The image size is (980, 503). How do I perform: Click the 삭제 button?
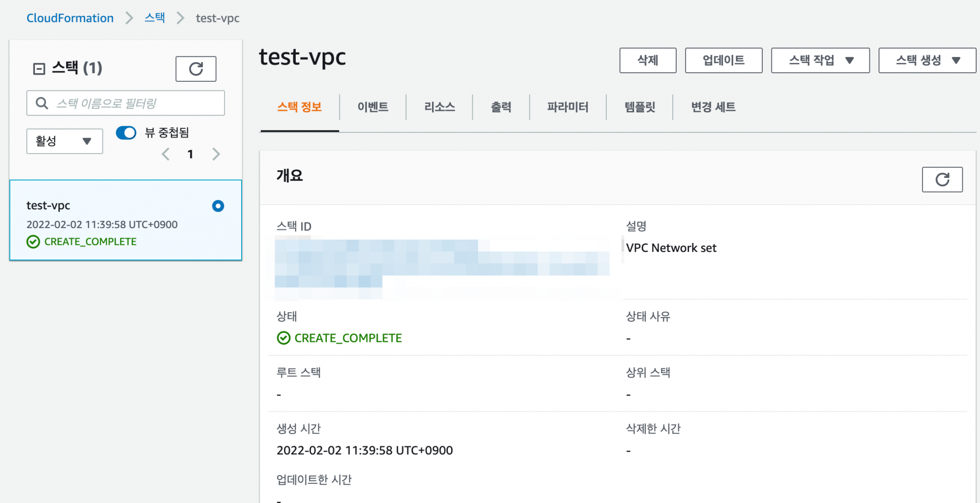(648, 60)
